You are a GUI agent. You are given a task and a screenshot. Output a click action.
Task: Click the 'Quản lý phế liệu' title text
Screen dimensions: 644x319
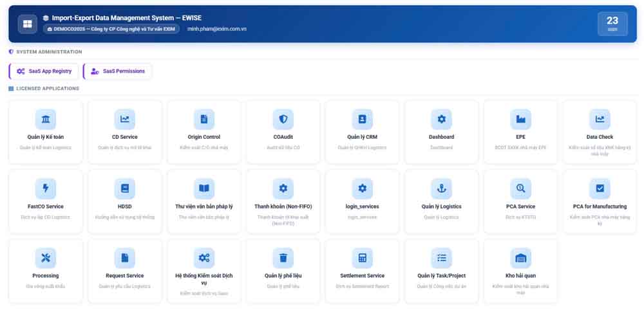point(283,276)
